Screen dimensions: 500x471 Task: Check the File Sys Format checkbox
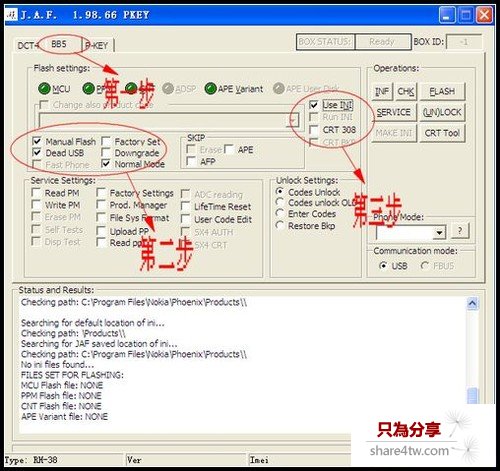tap(101, 217)
